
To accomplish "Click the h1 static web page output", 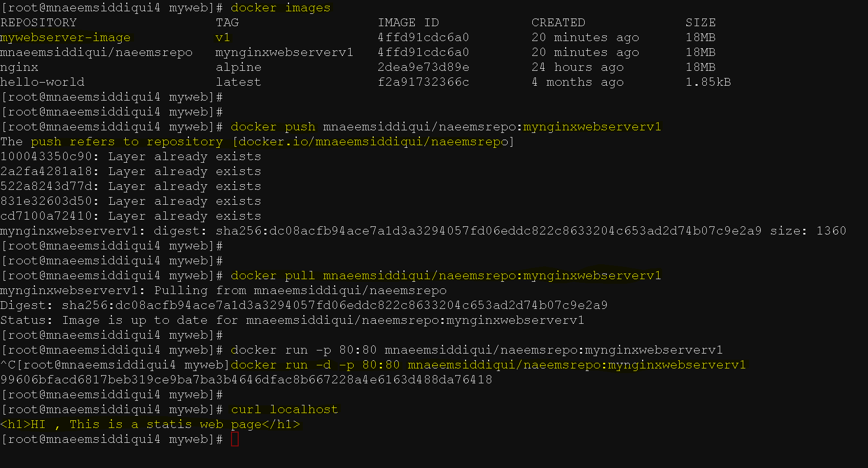I will (x=150, y=424).
